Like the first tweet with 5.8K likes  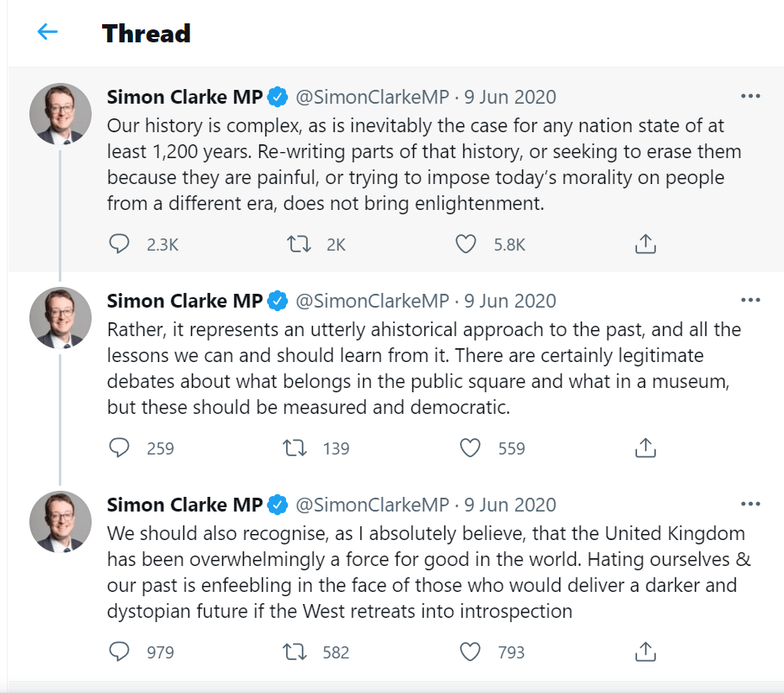point(466,245)
